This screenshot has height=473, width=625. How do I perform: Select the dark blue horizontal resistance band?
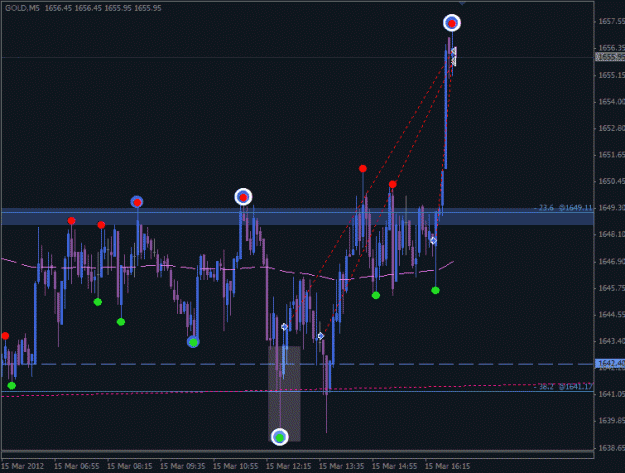[x=297, y=216]
